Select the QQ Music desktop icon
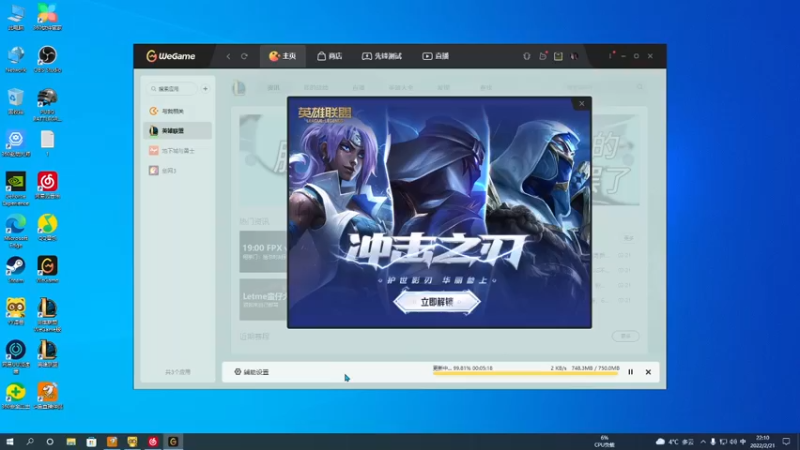800x450 pixels. [x=47, y=228]
